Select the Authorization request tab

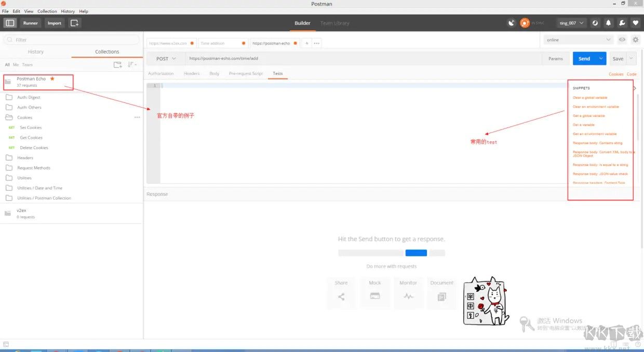click(x=161, y=74)
